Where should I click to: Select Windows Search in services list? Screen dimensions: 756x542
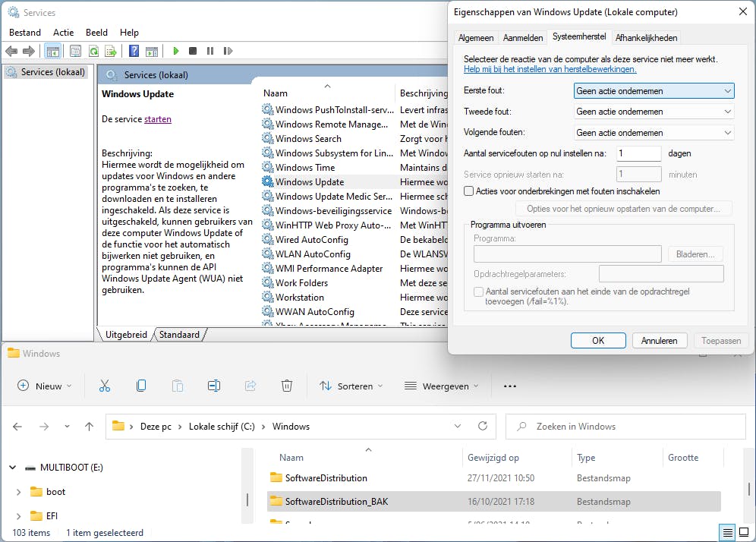(309, 139)
